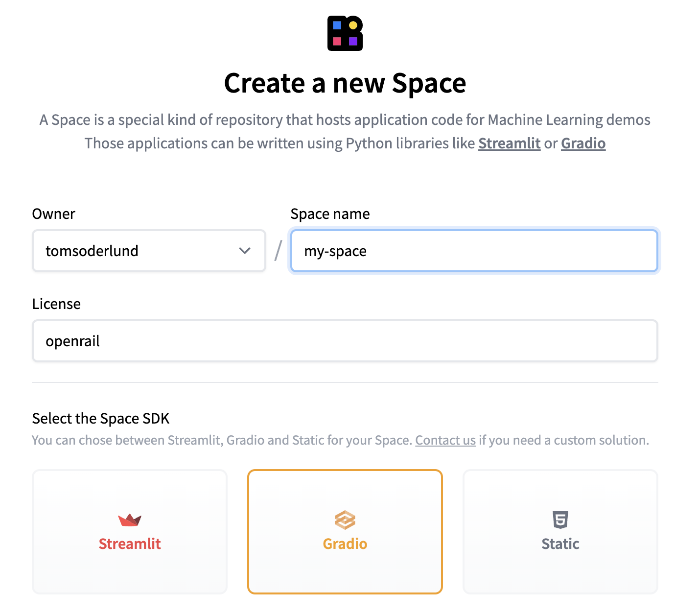Click the Contact us link
This screenshot has height=616, width=698.
444,440
